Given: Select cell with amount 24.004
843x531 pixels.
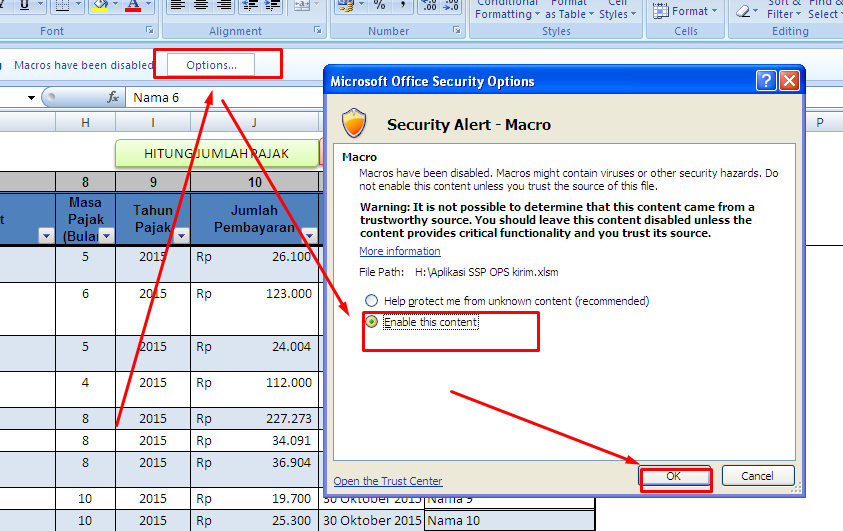Looking at the screenshot, I should tap(255, 353).
